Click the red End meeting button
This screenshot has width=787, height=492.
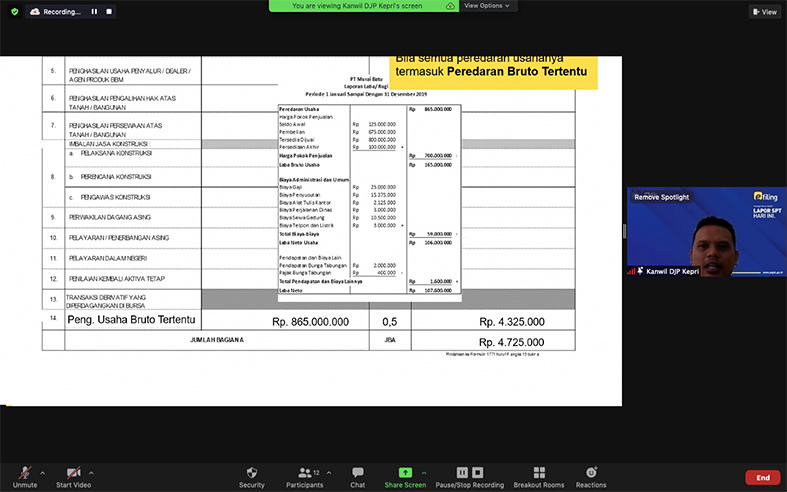pos(763,477)
